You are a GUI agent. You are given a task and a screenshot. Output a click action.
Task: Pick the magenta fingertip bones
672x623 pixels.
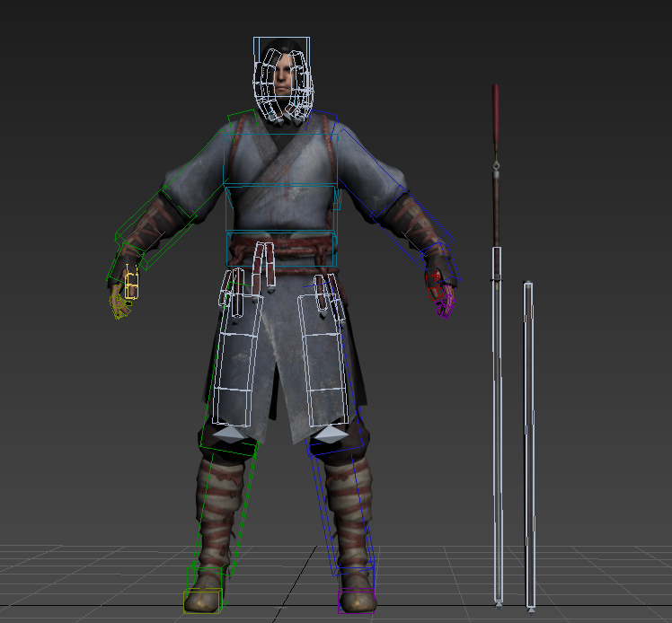tap(444, 308)
